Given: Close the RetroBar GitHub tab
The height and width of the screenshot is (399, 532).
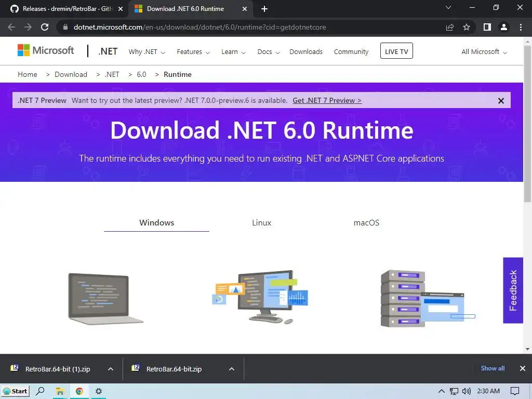Looking at the screenshot, I should (x=121, y=9).
